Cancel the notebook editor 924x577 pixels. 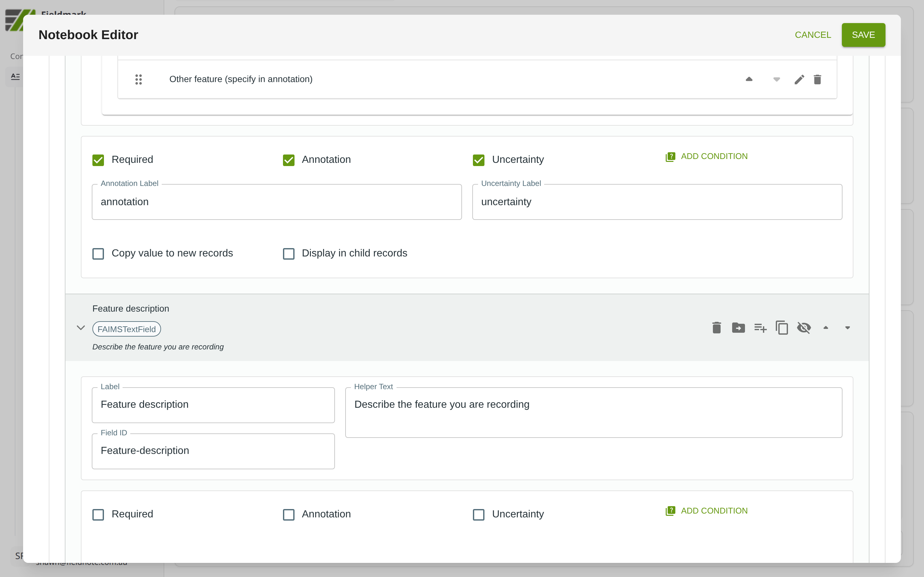click(812, 35)
